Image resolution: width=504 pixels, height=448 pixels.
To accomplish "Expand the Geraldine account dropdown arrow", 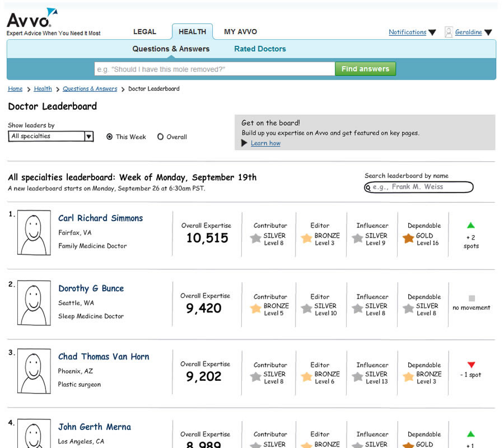I will [488, 32].
